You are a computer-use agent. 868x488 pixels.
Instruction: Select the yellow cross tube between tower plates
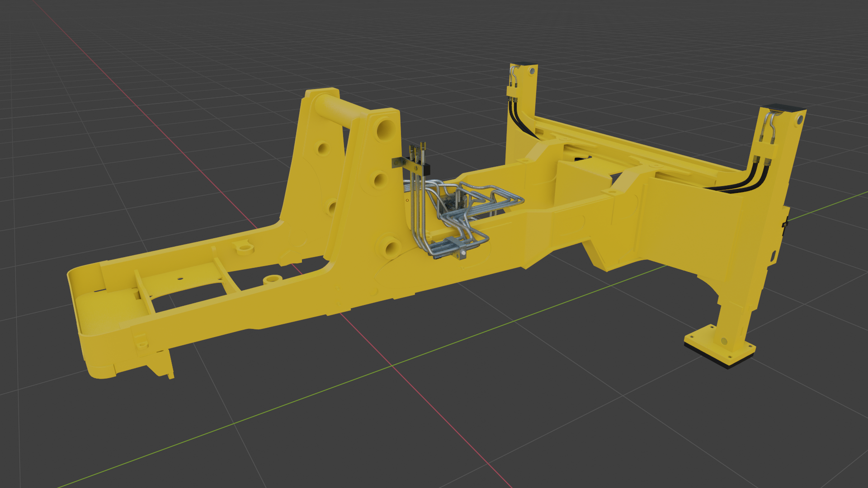342,111
